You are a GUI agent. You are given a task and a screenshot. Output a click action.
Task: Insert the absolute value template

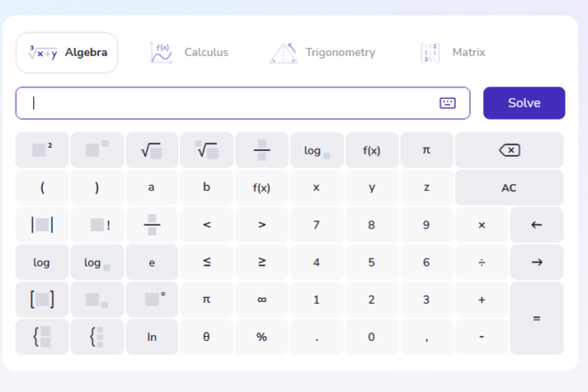42,224
